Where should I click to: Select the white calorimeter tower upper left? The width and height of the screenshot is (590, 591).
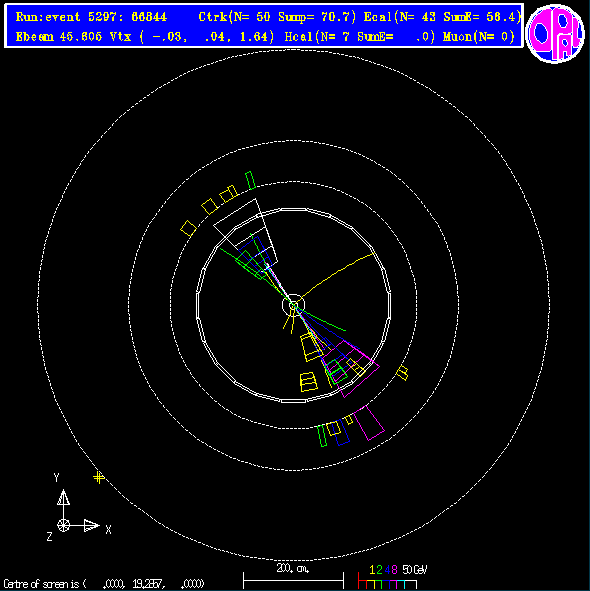(246, 232)
